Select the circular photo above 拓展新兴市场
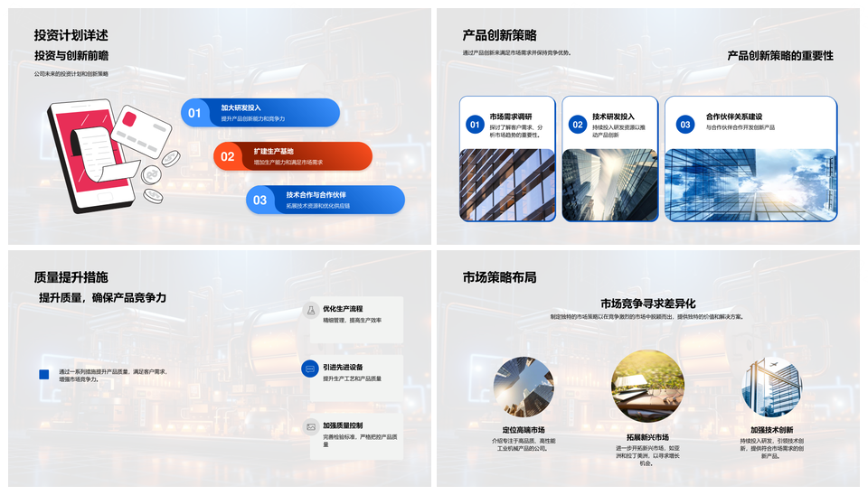 (x=647, y=387)
